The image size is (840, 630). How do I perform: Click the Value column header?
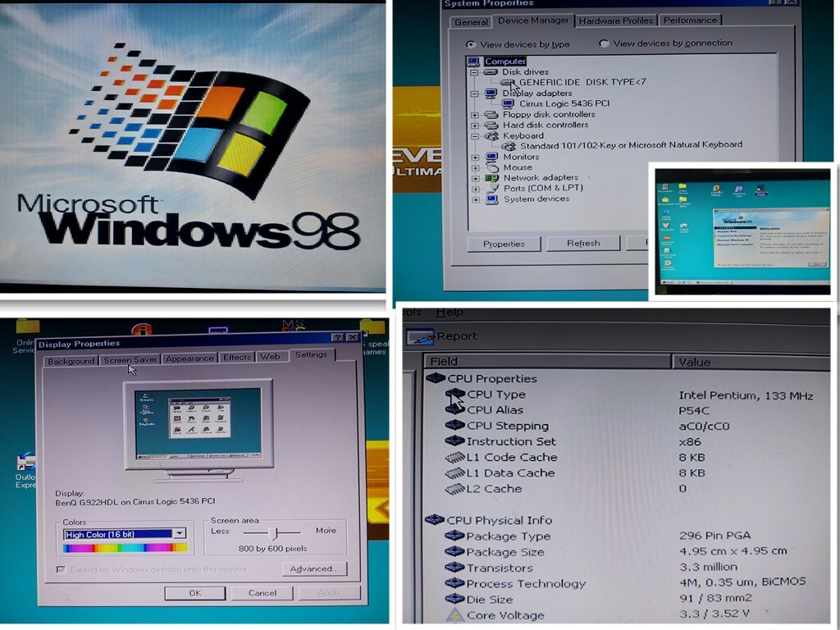point(751,362)
